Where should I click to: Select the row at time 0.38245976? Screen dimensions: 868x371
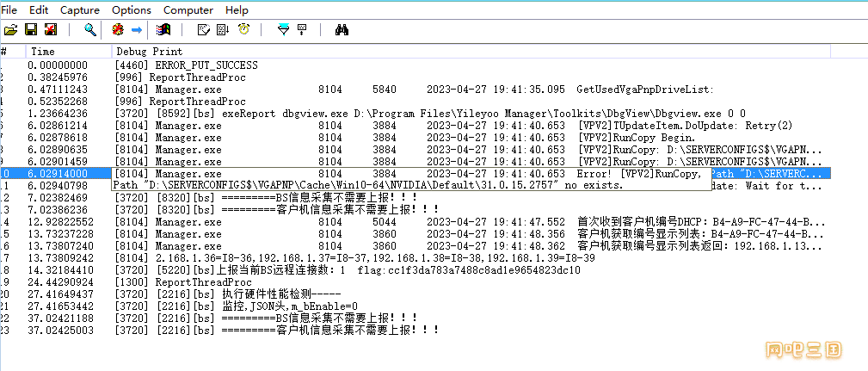[416, 77]
